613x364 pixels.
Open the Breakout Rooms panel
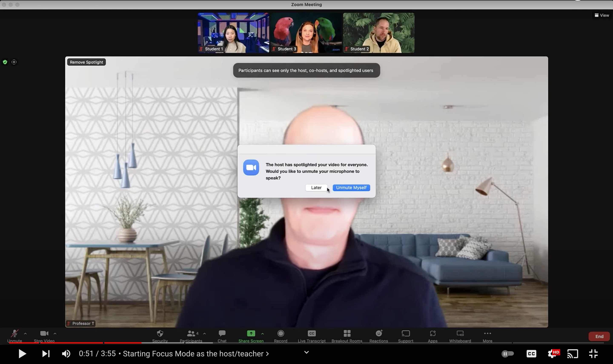click(x=347, y=336)
